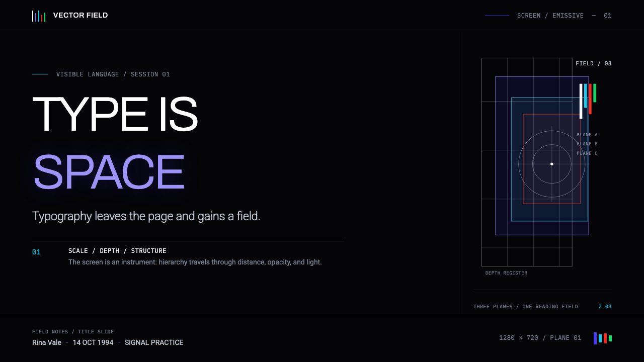644x362 pixels.
Task: Click the PLANE B label in diagram
Action: (x=587, y=144)
